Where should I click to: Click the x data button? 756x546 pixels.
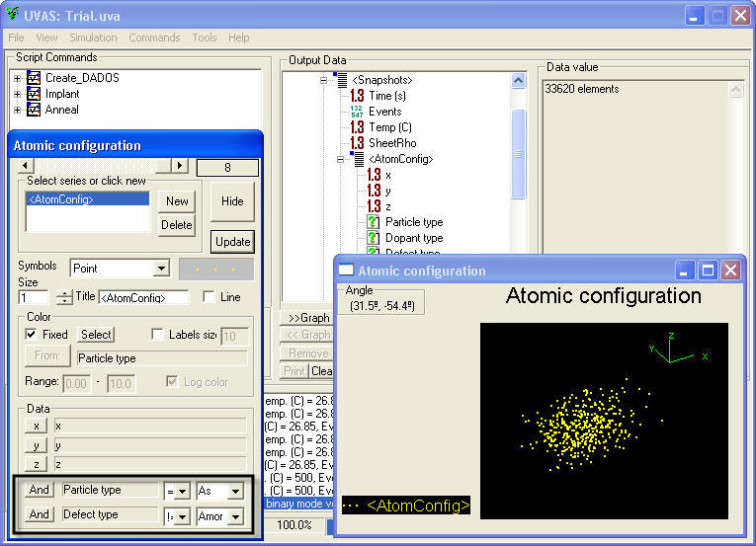click(37, 426)
